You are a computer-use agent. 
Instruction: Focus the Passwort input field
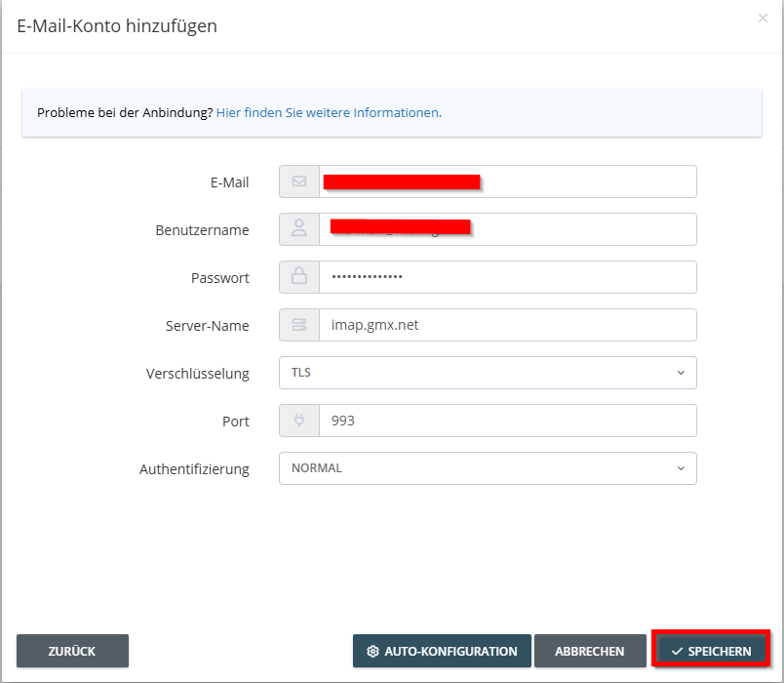(507, 277)
